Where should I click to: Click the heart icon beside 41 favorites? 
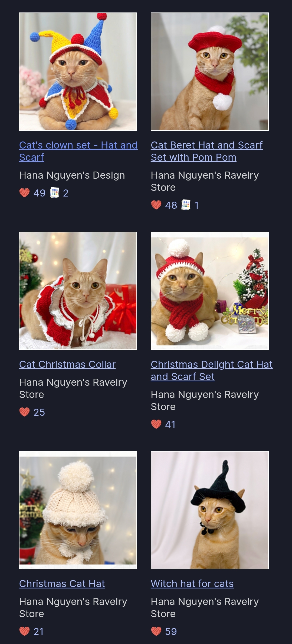coord(156,424)
